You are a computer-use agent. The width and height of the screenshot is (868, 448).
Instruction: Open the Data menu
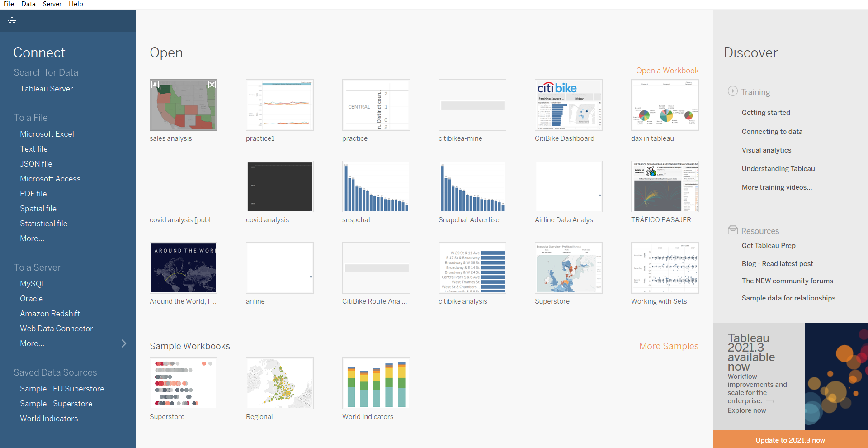tap(28, 4)
